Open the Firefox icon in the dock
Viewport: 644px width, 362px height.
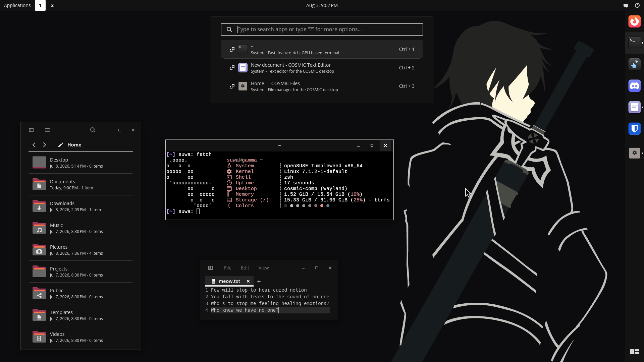(634, 21)
